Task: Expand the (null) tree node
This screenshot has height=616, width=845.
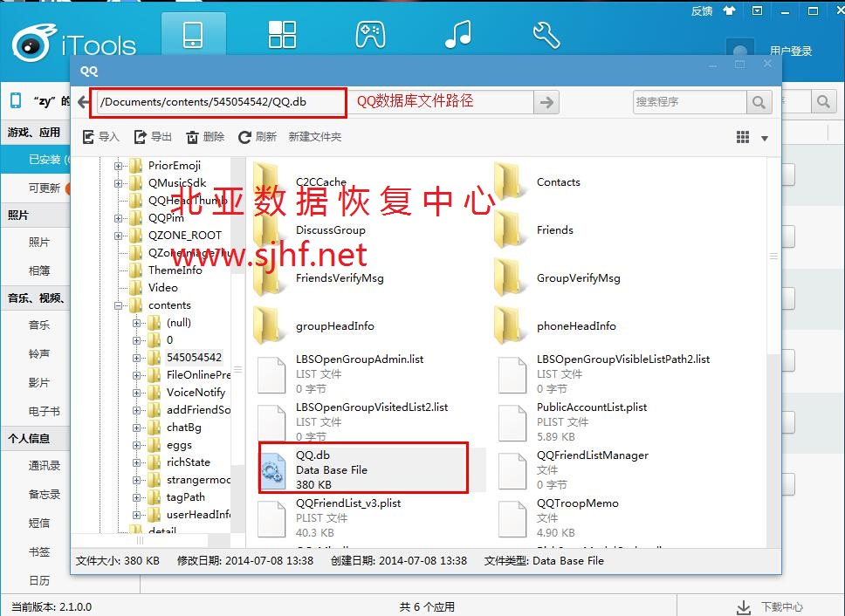Action: pyautogui.click(x=136, y=323)
